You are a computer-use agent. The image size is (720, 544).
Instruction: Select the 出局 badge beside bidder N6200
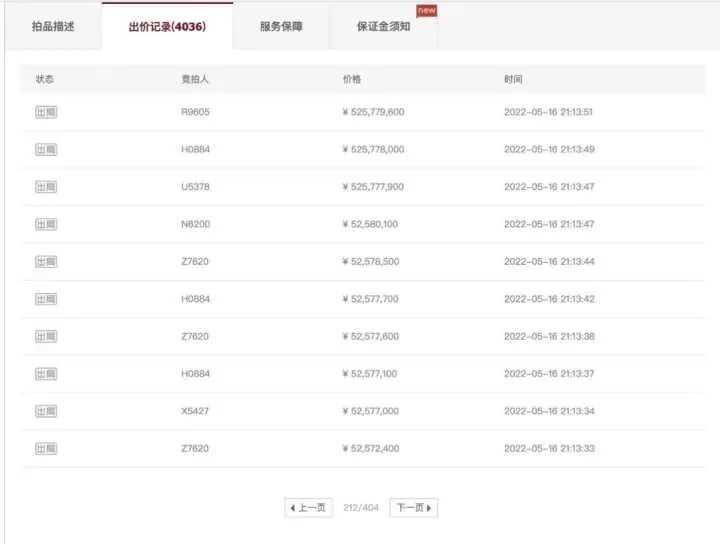(46, 224)
